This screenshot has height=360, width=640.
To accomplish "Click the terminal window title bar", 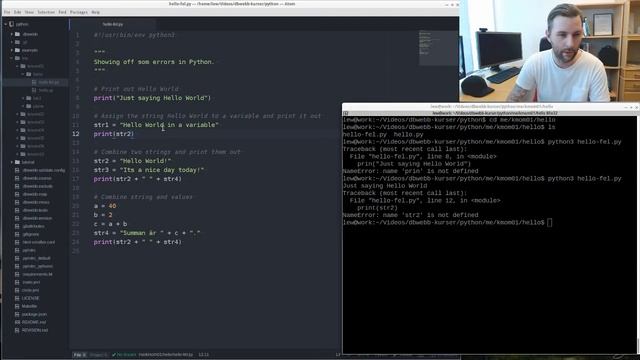I will click(x=491, y=107).
